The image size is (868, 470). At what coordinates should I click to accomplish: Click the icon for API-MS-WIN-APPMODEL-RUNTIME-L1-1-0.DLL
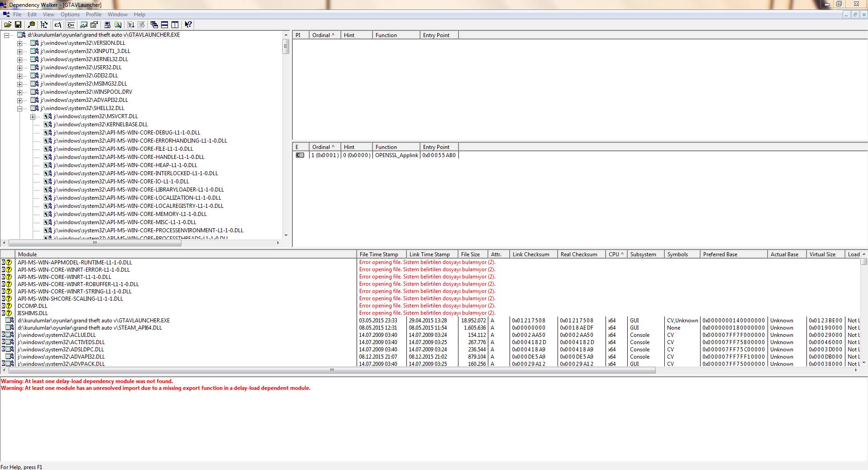(6, 263)
